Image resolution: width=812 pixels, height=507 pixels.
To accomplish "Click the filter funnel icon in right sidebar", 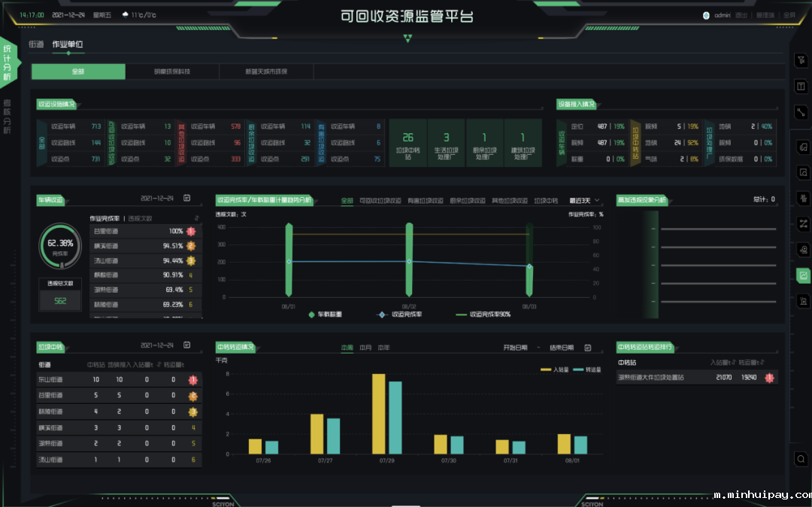I will click(802, 59).
